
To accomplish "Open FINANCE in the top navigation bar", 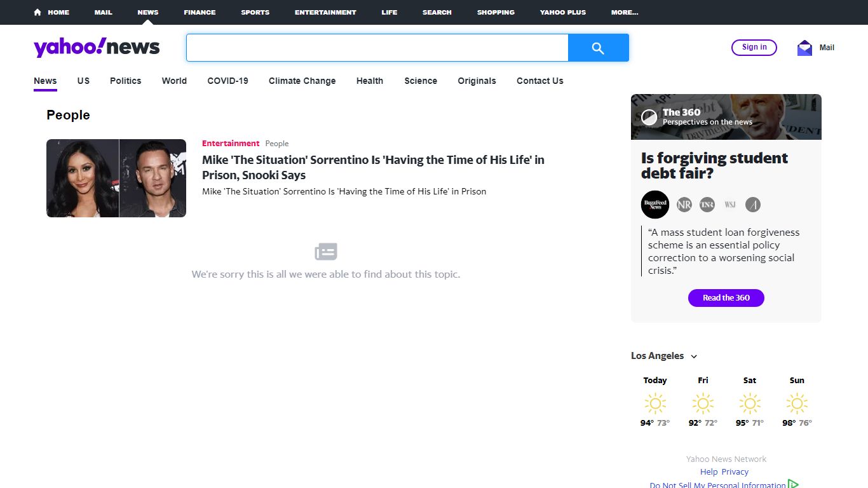I will coord(200,12).
